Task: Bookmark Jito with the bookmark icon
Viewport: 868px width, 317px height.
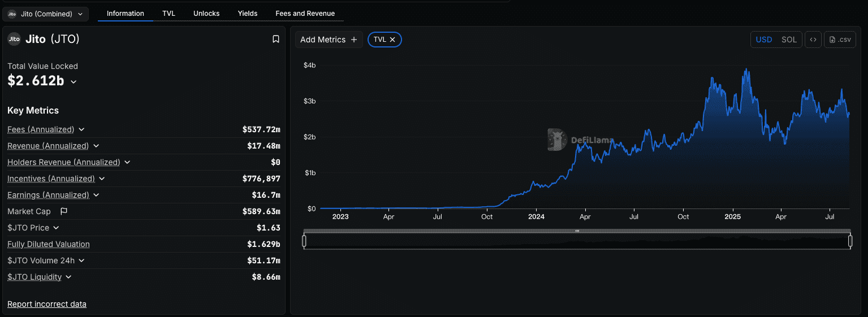Action: [276, 39]
